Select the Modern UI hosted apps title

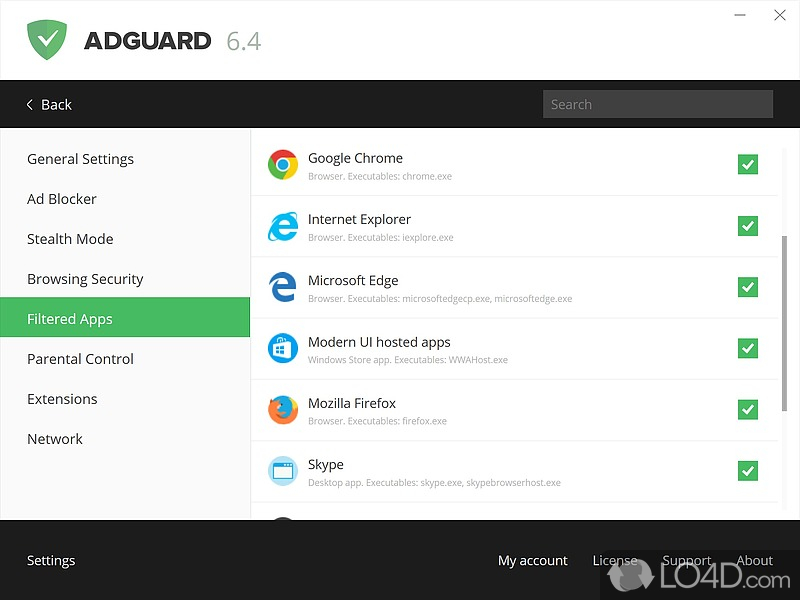click(379, 342)
